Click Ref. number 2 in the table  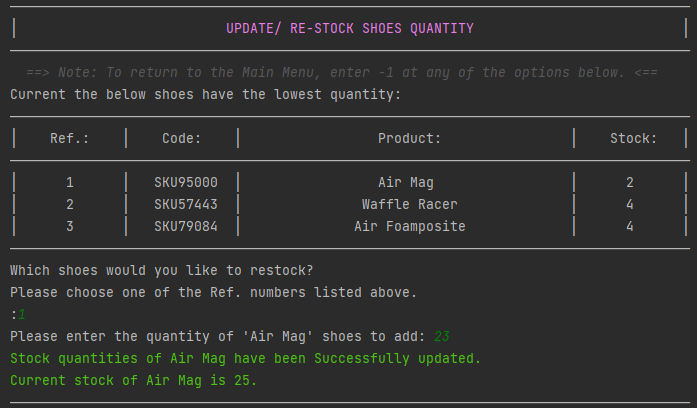click(70, 204)
